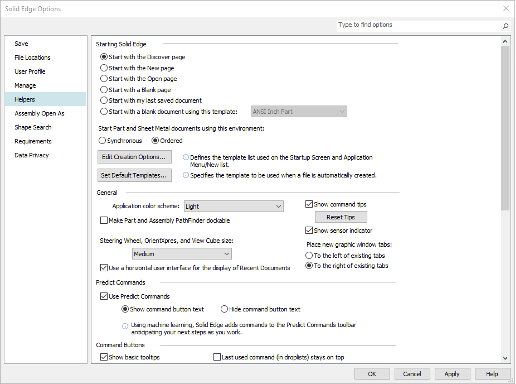Open the ANSI Inch Part template dropdown
The height and width of the screenshot is (384, 516).
(x=299, y=111)
